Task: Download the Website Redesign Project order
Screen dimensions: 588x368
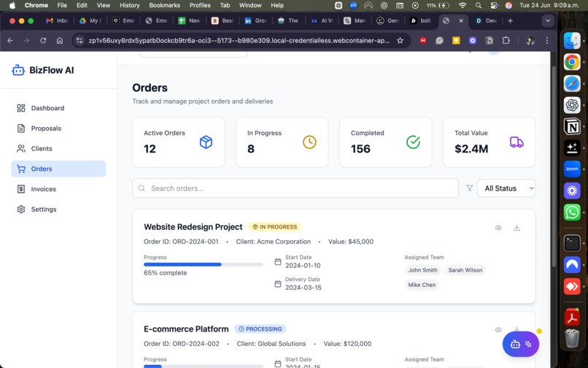Action: point(517,228)
